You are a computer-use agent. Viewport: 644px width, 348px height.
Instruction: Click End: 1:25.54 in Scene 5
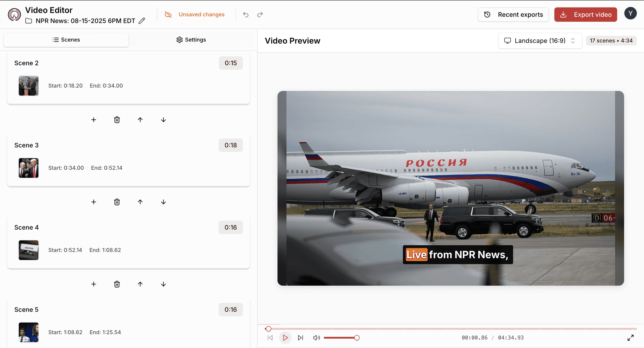tap(105, 332)
